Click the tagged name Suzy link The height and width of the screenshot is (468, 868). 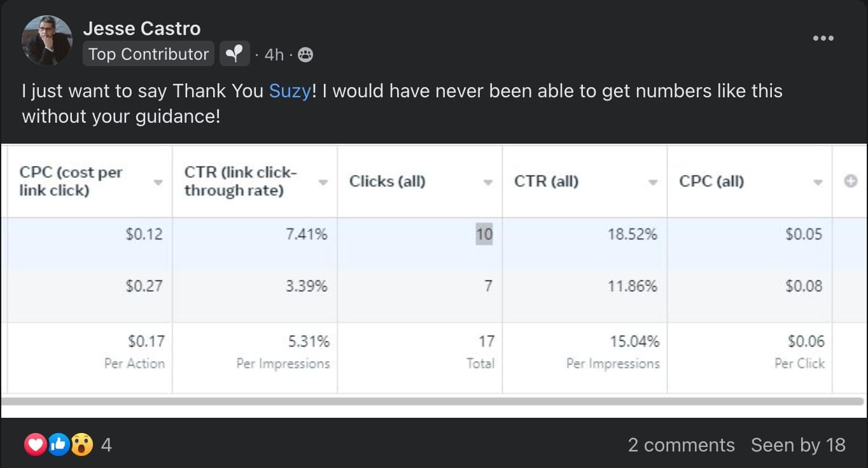290,91
